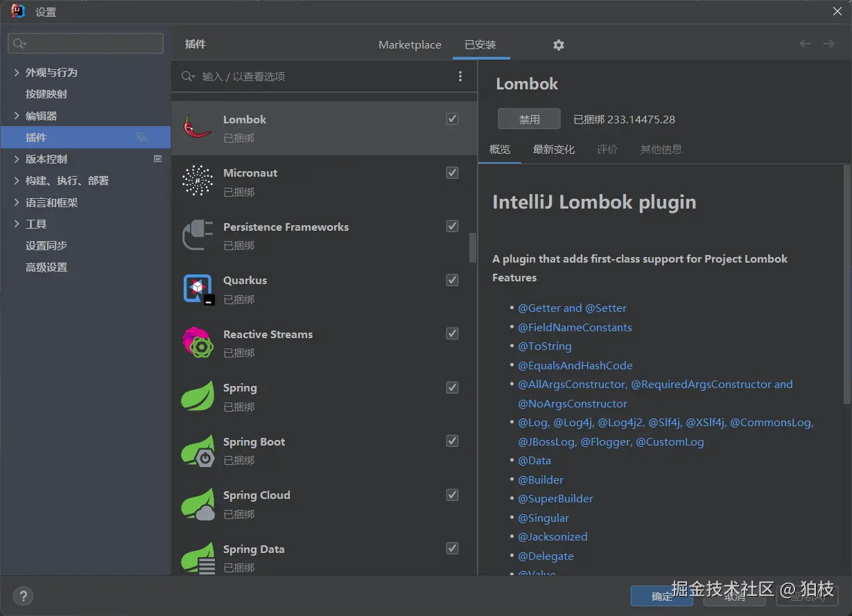Toggle the Quarkus plugin checkbox
This screenshot has width=852, height=616.
tap(453, 280)
